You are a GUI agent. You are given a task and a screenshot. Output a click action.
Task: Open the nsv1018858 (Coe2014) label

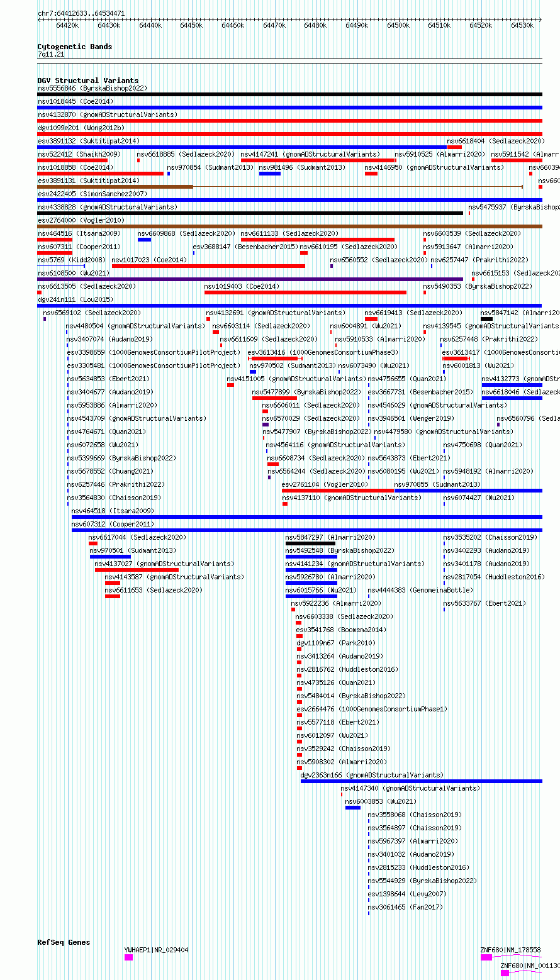pos(76,167)
